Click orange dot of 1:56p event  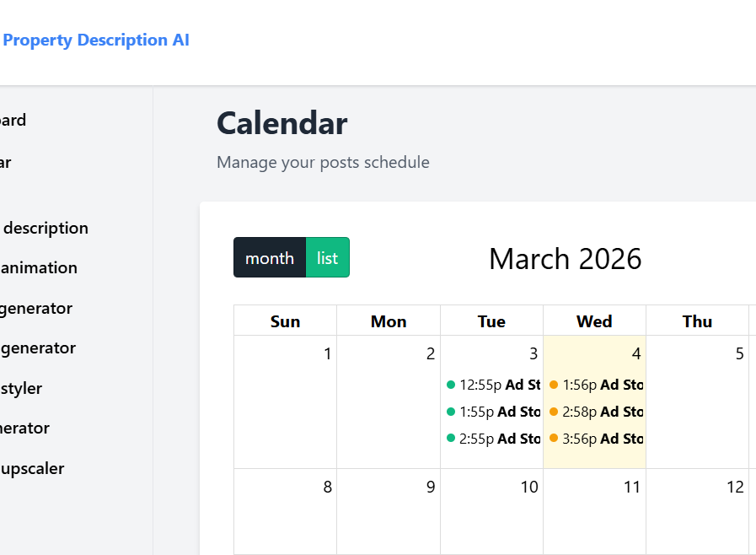(x=554, y=385)
